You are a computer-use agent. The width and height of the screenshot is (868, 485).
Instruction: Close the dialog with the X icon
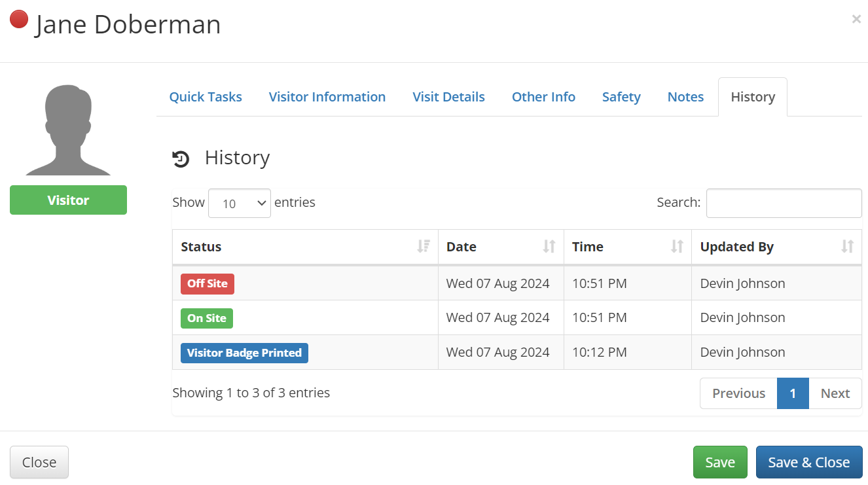(x=856, y=20)
